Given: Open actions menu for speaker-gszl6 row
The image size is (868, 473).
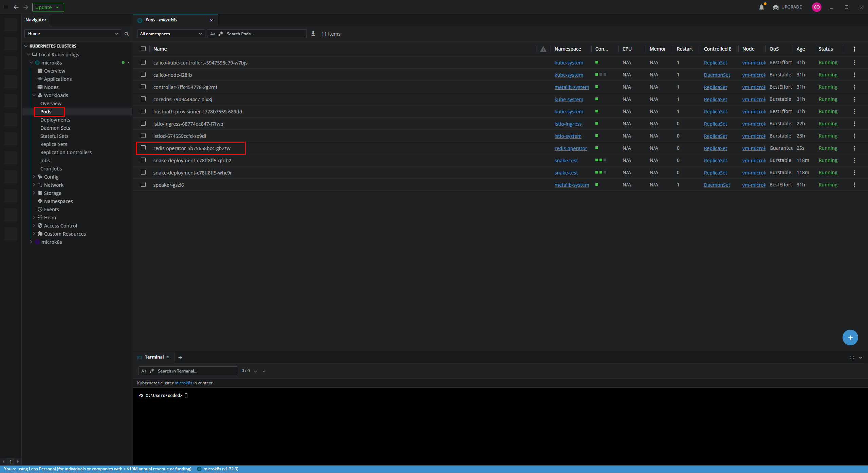Looking at the screenshot, I should 854,185.
